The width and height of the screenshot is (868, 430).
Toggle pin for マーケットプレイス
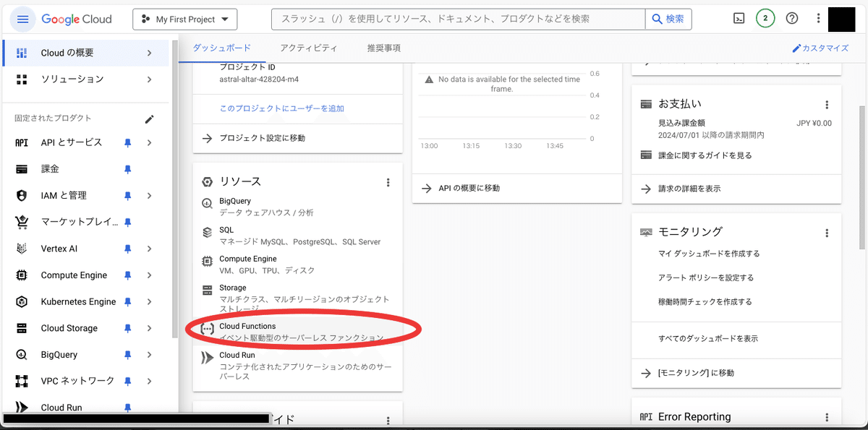[128, 222]
